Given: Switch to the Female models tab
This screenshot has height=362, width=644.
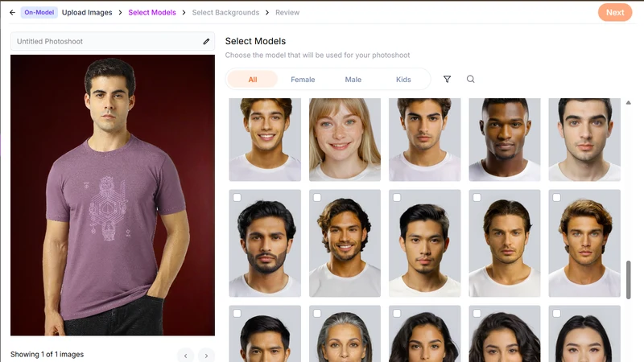Looking at the screenshot, I should [303, 79].
